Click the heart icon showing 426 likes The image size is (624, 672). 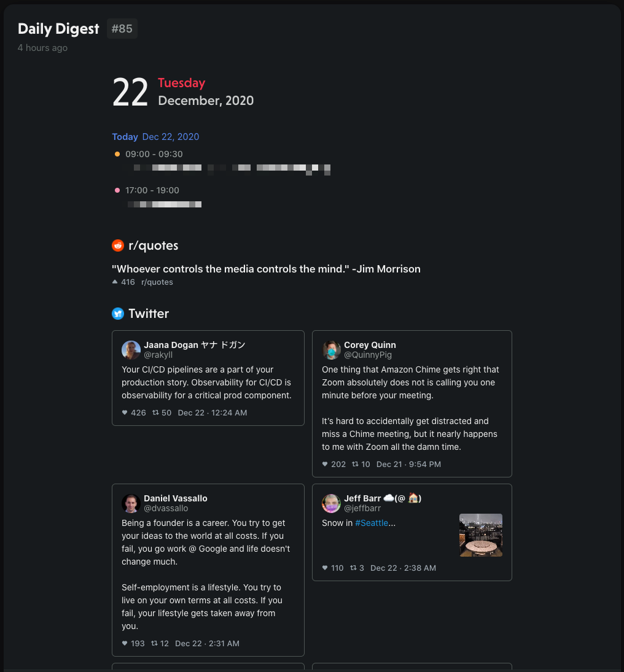[x=125, y=413]
